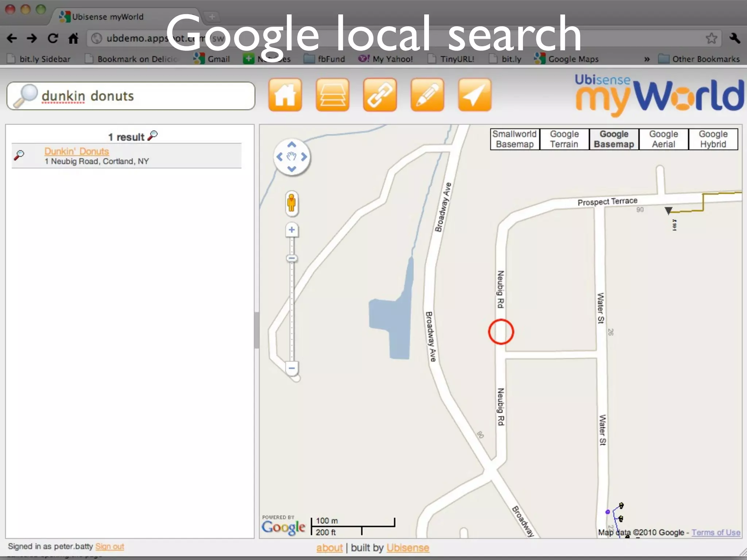Click the hand icon in pan control
This screenshot has height=560, width=747.
tap(291, 157)
